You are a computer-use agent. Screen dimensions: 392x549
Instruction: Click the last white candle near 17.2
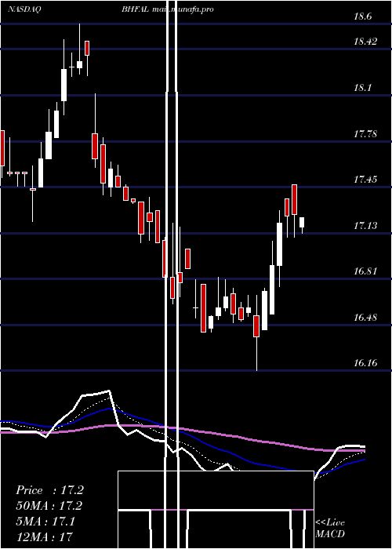point(302,222)
